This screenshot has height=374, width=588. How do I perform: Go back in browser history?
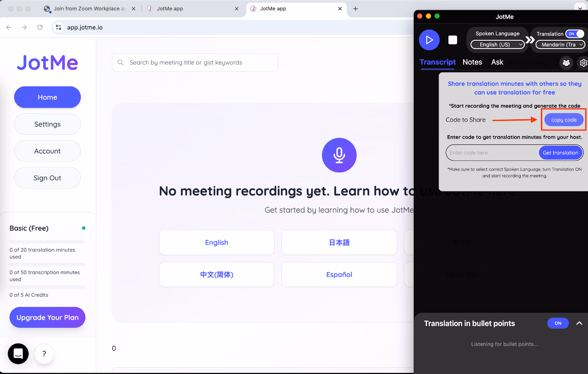tap(9, 27)
